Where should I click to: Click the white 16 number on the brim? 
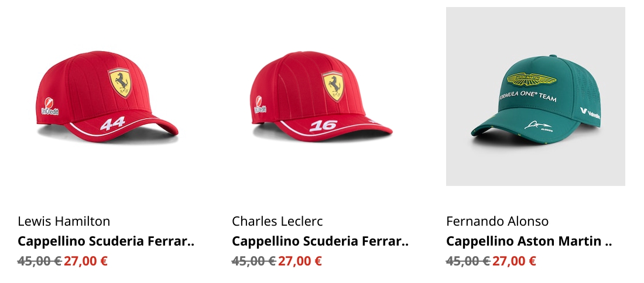click(323, 126)
